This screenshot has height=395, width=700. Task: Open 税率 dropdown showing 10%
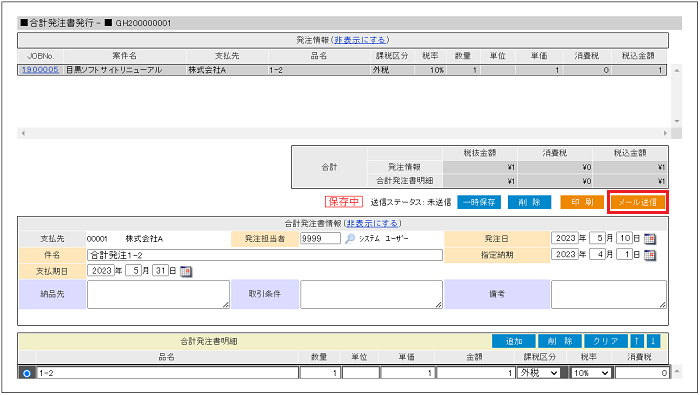point(592,373)
